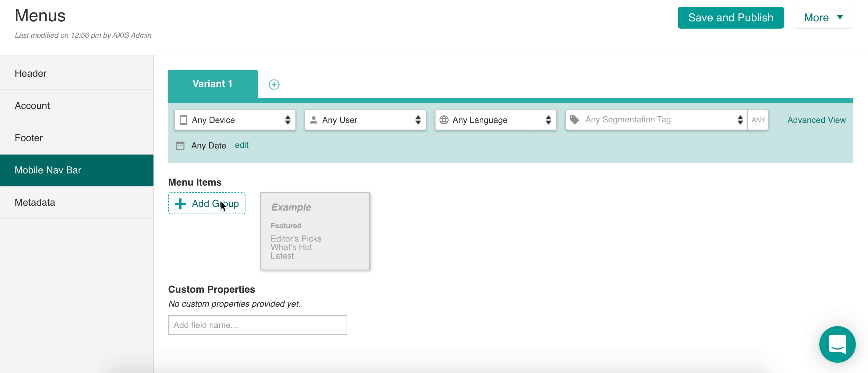Open the Header menu section
This screenshot has height=373, width=868.
[x=76, y=73]
